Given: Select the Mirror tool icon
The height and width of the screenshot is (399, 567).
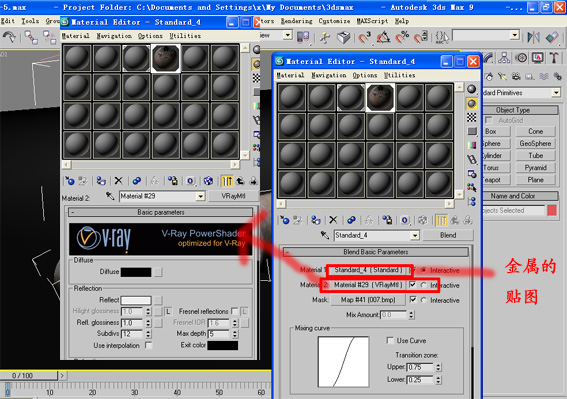Looking at the screenshot, I should point(533,37).
